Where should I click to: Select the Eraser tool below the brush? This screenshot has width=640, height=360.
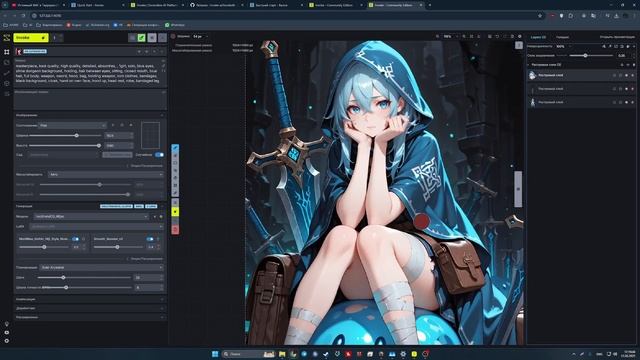click(175, 155)
